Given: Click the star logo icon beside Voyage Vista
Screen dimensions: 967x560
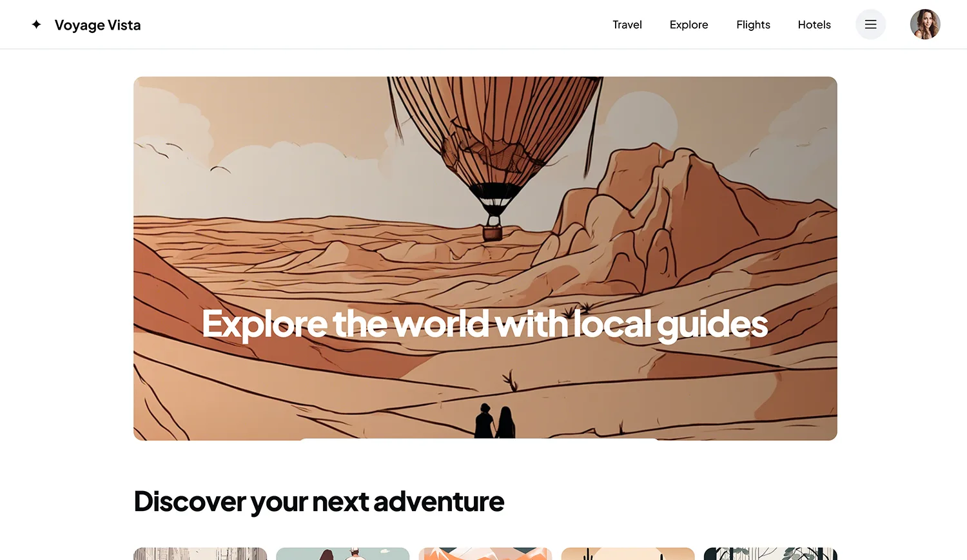Looking at the screenshot, I should tap(36, 24).
